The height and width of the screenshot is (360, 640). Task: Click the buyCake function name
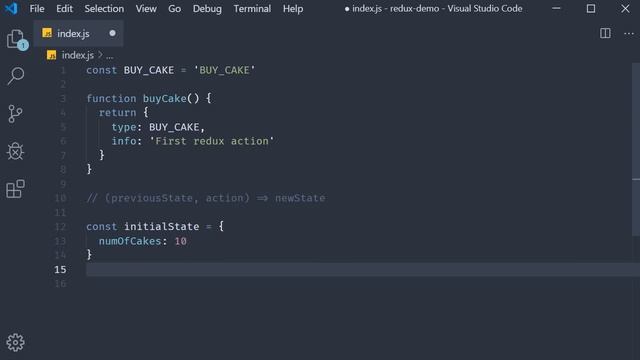164,98
